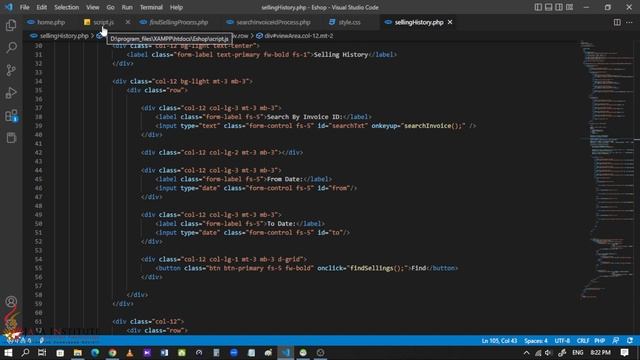This screenshot has width=640, height=360.
Task: Switch to the script.js tab
Action: pyautogui.click(x=103, y=22)
